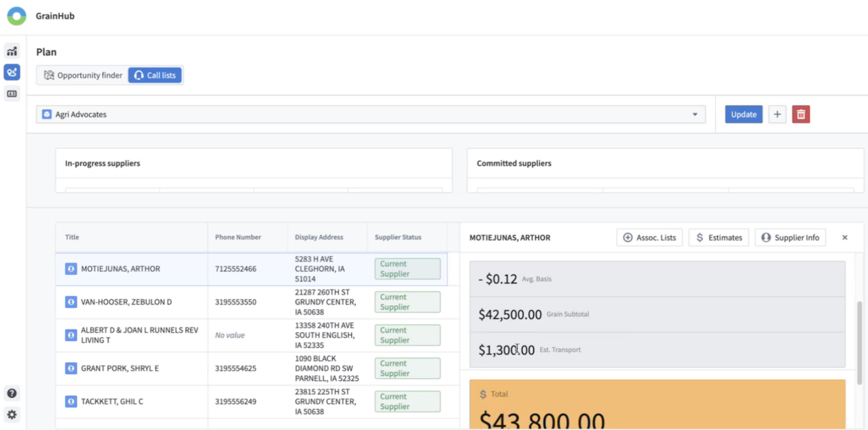Open the settings gear icon

(x=12, y=415)
